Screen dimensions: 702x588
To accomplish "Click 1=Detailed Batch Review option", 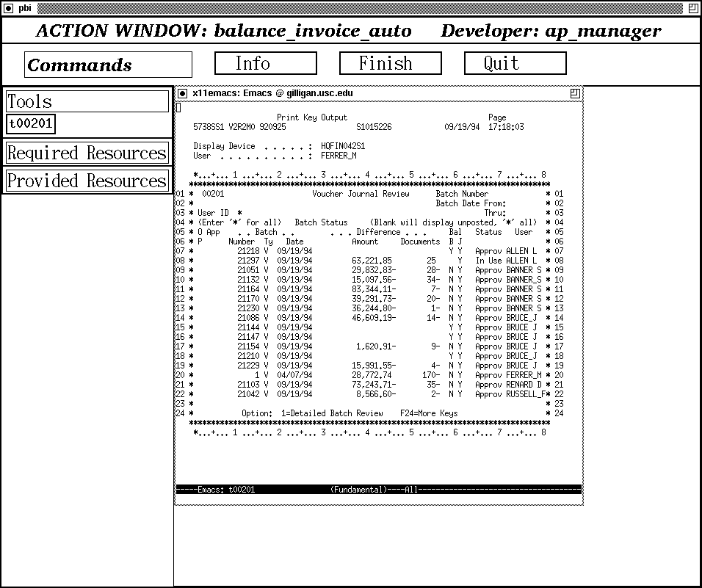I will pos(332,413).
